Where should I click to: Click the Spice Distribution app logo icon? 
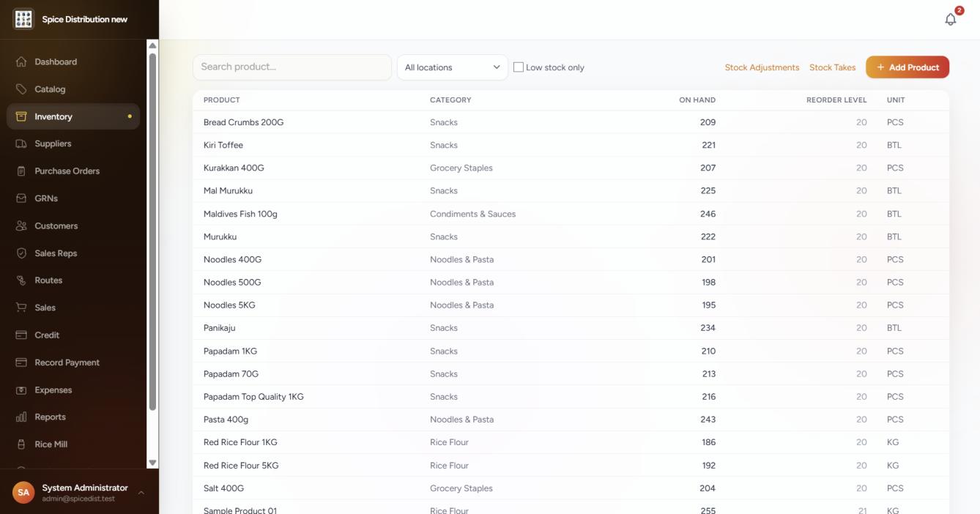click(x=23, y=19)
